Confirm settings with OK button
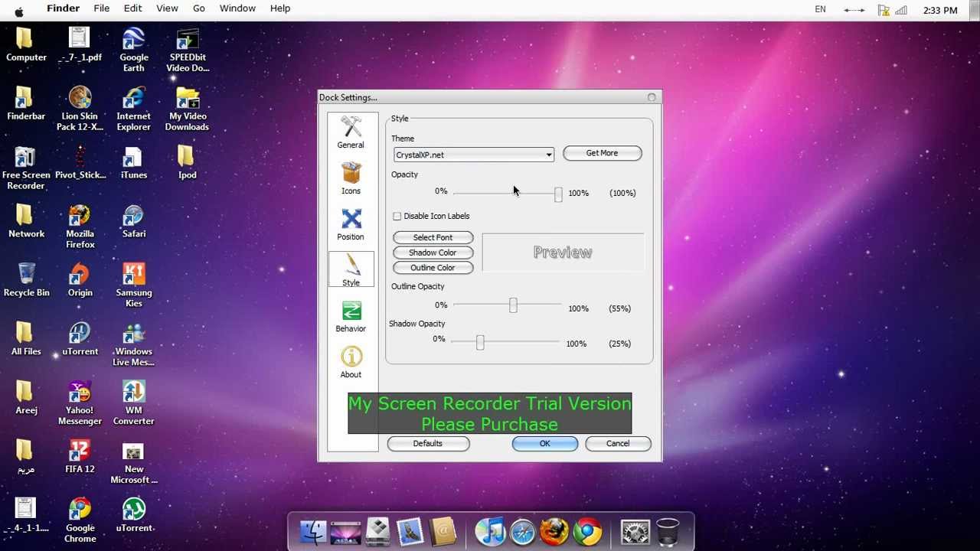This screenshot has height=551, width=980. click(544, 444)
